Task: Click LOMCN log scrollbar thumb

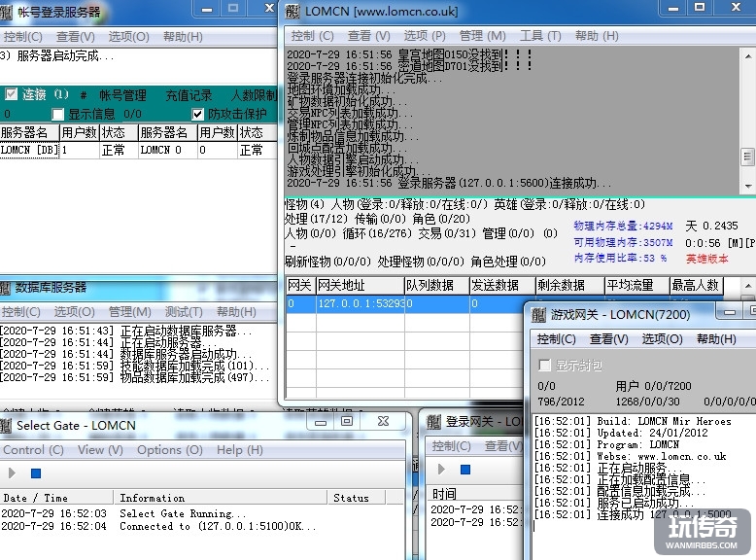Action: [x=747, y=157]
